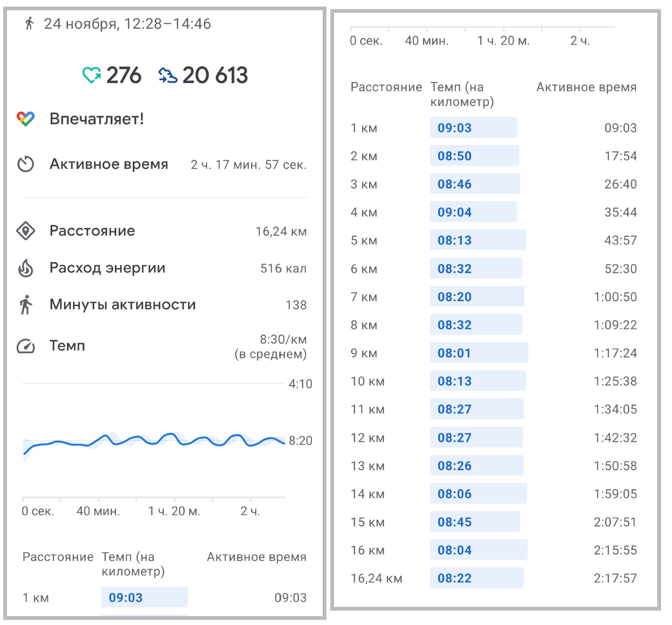Tap the average pace value 8:30/км
This screenshot has height=625, width=672.
(x=283, y=339)
